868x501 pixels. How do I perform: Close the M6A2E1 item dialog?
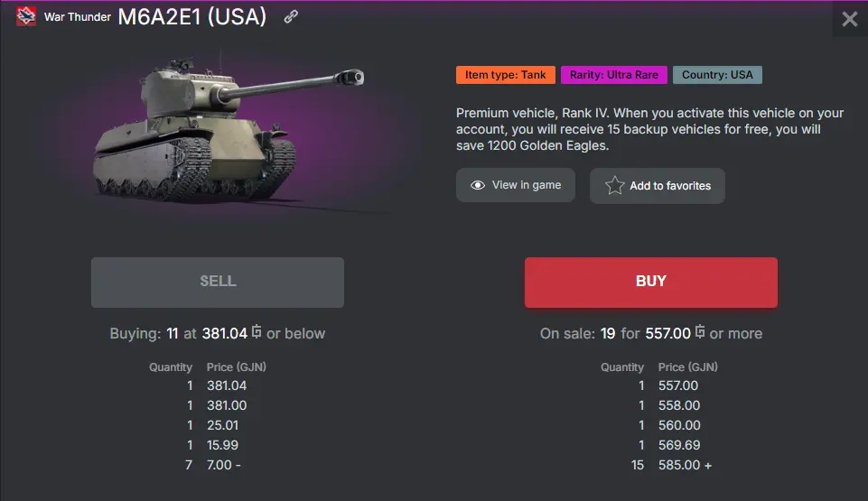point(849,19)
